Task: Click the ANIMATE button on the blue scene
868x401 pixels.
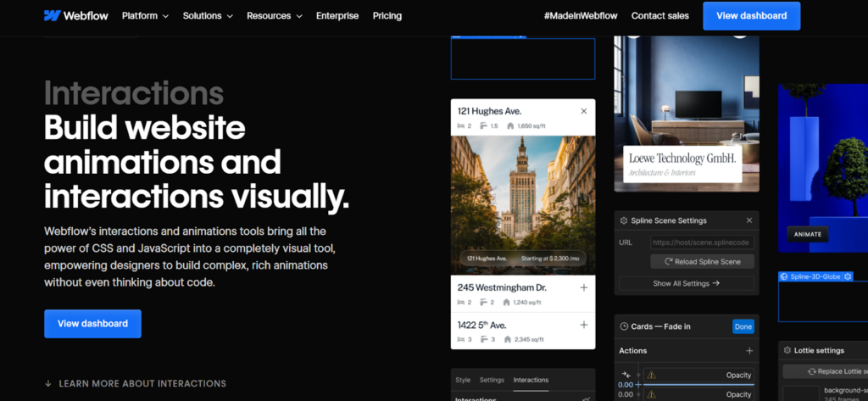Action: 808,234
